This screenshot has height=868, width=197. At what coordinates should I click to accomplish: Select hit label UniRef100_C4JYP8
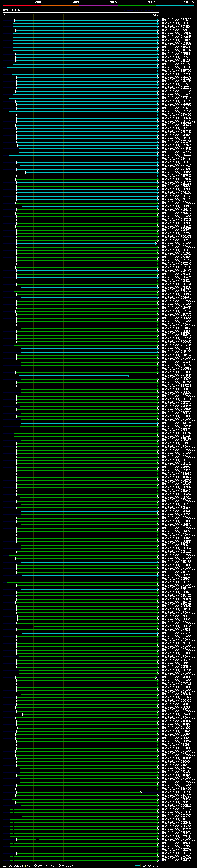tap(177, 423)
